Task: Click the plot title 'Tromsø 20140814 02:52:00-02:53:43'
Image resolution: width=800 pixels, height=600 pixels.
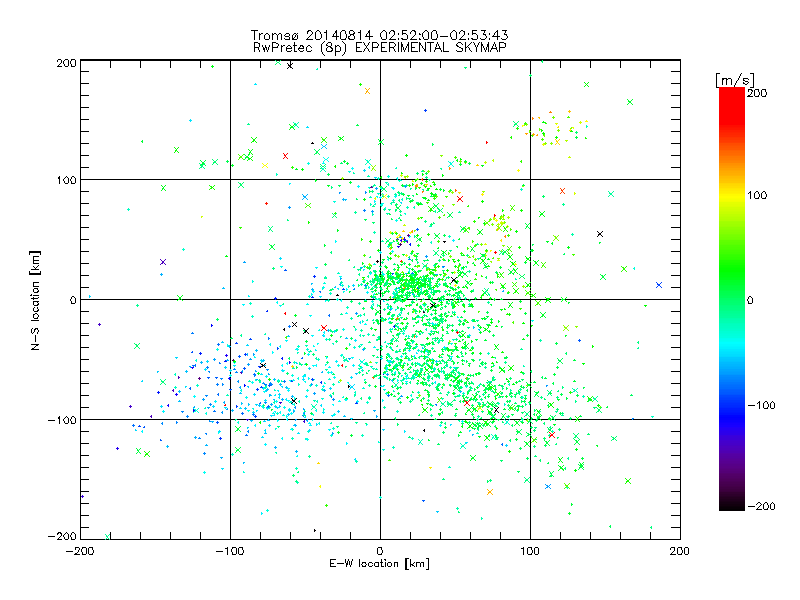Action: (x=379, y=35)
